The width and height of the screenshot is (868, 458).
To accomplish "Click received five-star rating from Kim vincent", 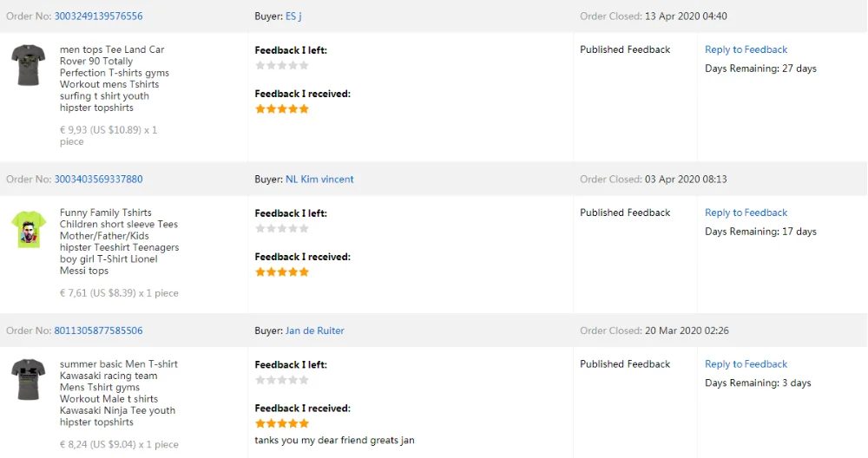I will point(281,272).
